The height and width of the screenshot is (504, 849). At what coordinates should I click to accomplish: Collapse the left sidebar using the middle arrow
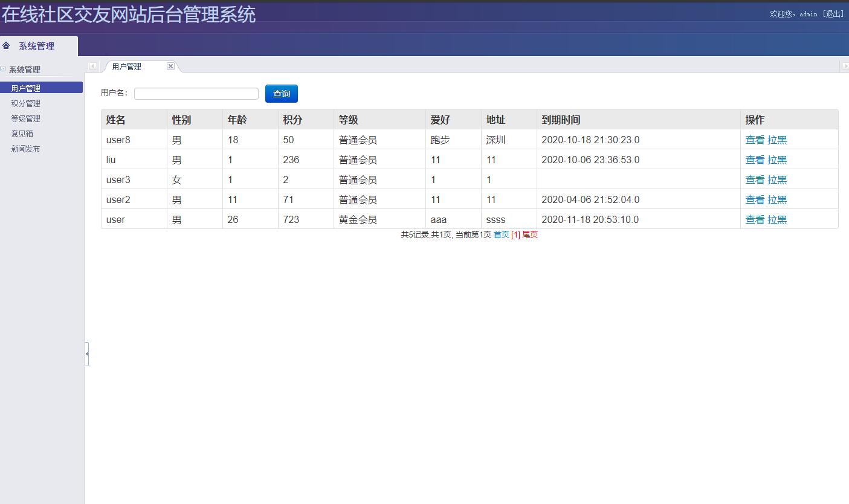tap(87, 354)
